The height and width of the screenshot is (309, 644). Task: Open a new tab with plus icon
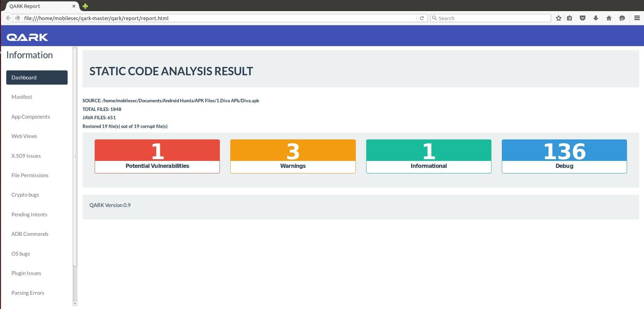point(85,6)
